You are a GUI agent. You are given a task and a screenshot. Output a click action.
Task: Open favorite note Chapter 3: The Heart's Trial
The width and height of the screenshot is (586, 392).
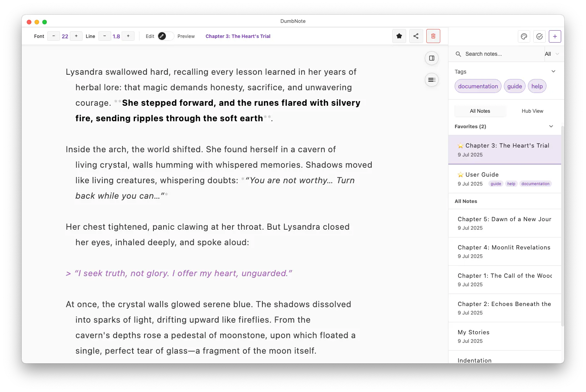pos(505,150)
